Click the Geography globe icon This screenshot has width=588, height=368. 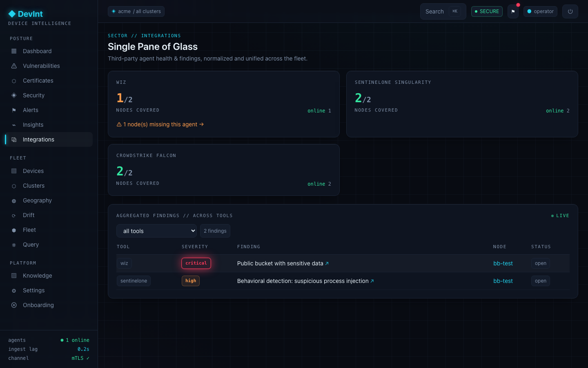(x=14, y=201)
